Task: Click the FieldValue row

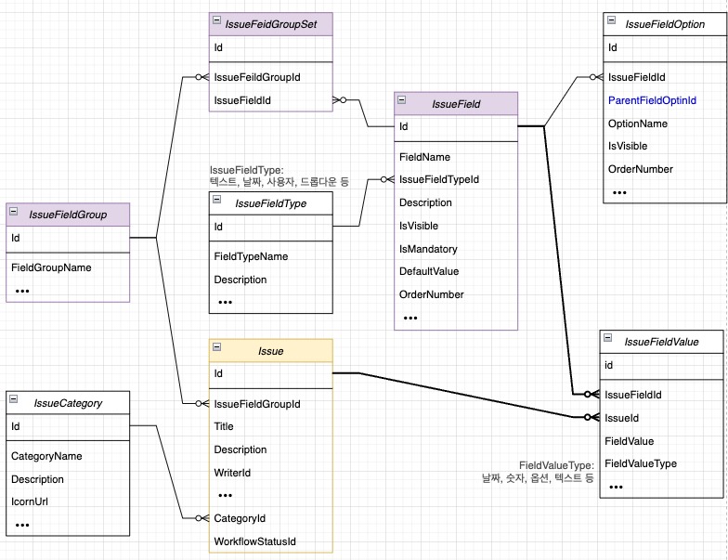Action: pyautogui.click(x=661, y=441)
